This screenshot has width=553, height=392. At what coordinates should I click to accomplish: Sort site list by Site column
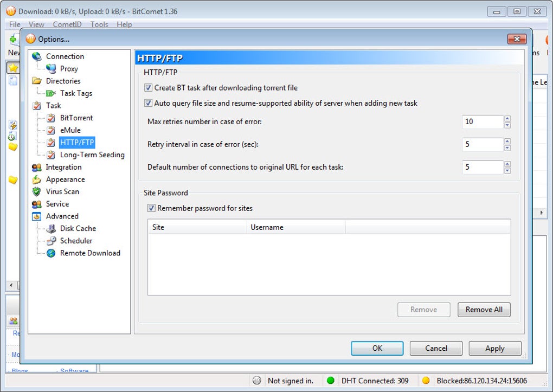tap(197, 227)
